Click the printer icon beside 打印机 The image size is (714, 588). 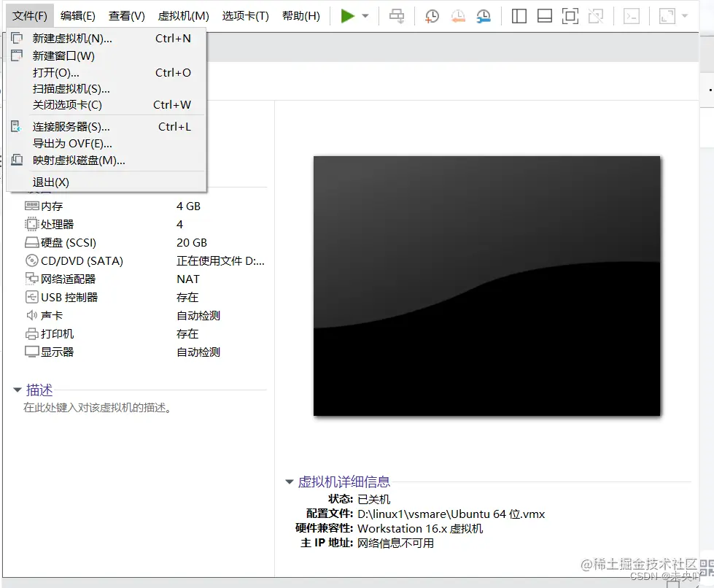pyautogui.click(x=32, y=334)
